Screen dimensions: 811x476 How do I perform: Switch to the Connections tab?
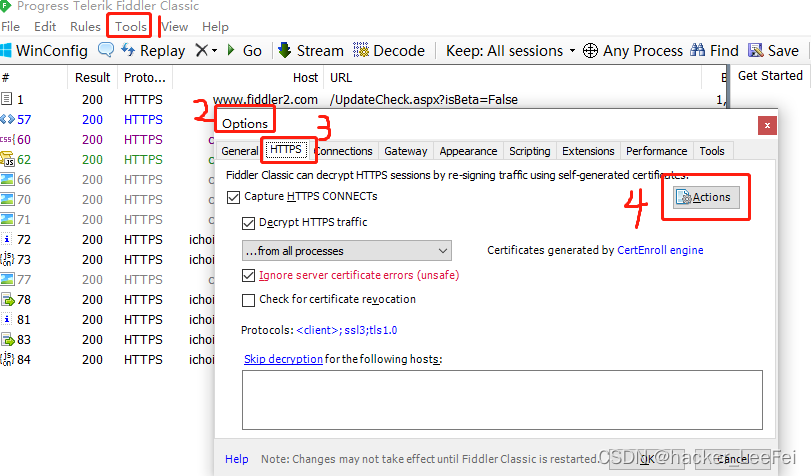(x=343, y=151)
